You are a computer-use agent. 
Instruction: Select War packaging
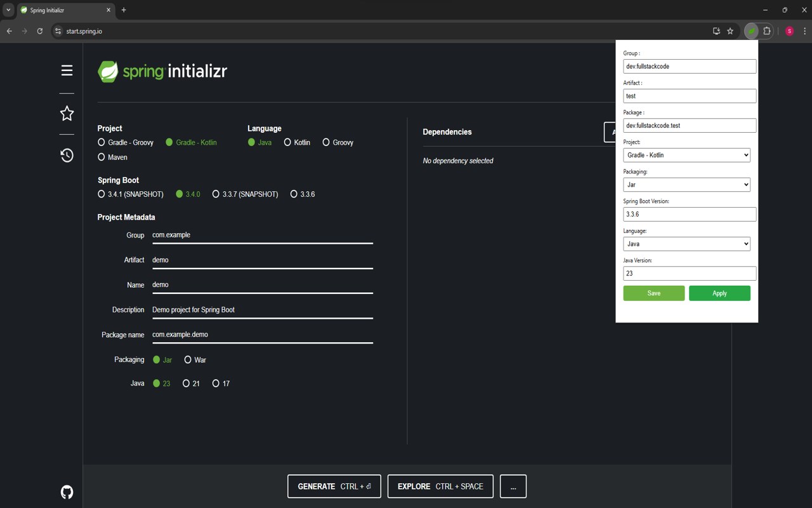195,359
